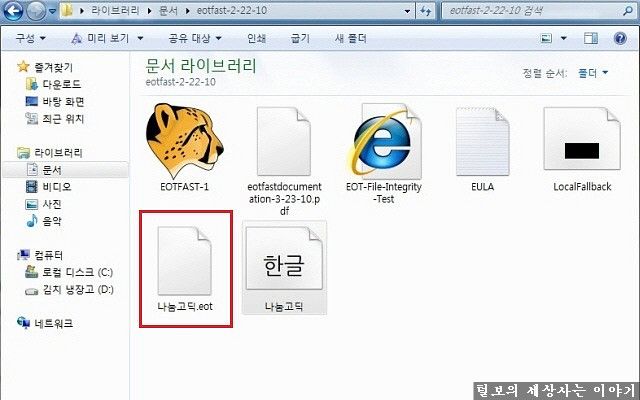This screenshot has height=400, width=640.
Task: Expand the address bar history dropdown
Action: (407, 11)
